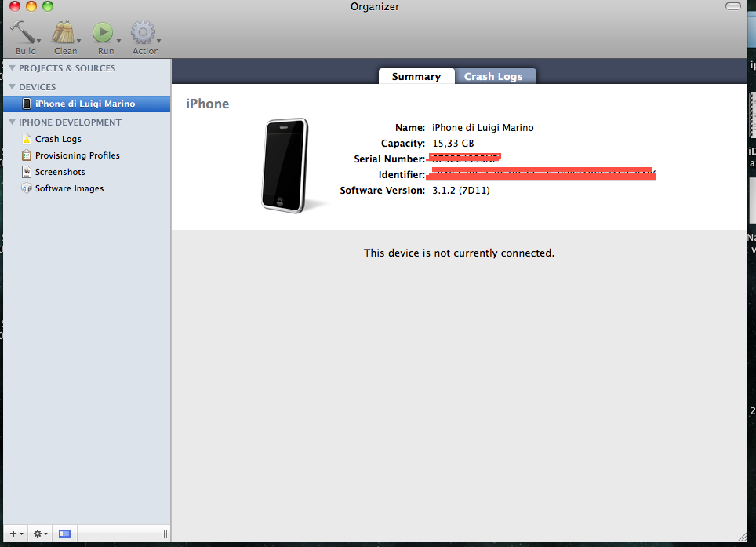Click the plus add button at bottom
Viewport: 756px width, 547px height.
tap(16, 534)
